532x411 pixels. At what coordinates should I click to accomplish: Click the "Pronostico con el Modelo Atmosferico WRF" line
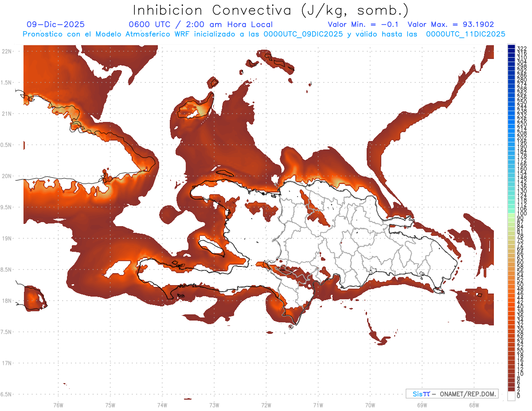coord(264,34)
